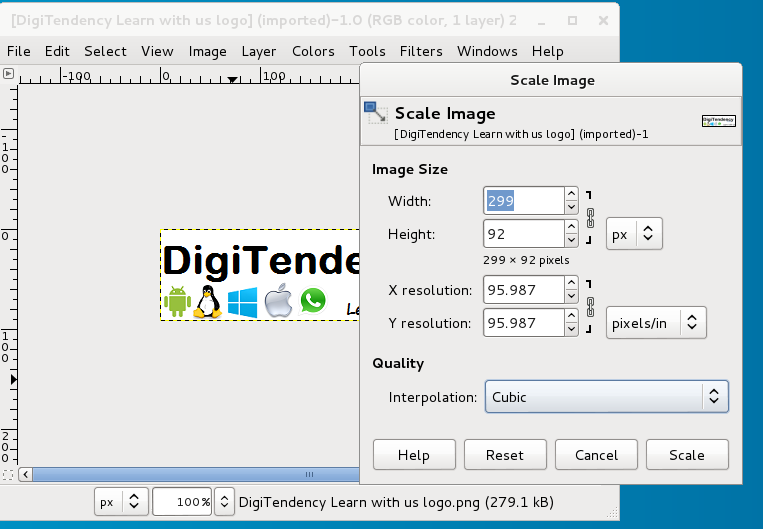Open the Colors menu
763x529 pixels.
coord(313,51)
